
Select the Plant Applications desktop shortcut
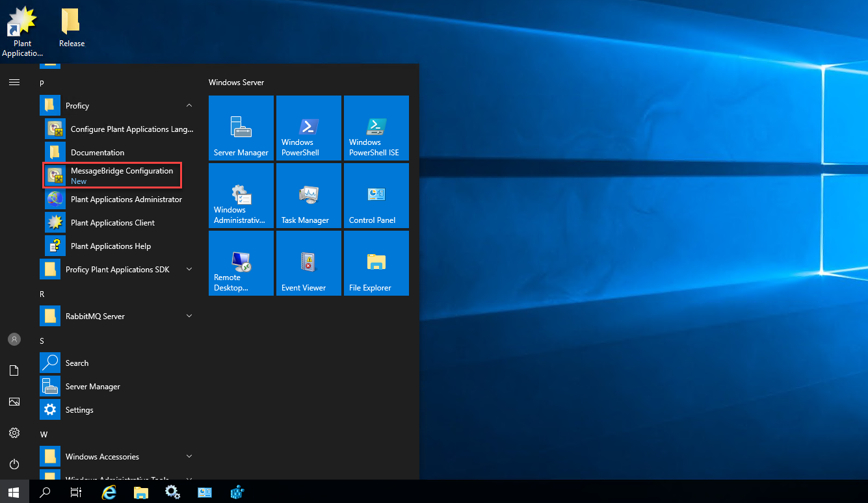click(23, 32)
